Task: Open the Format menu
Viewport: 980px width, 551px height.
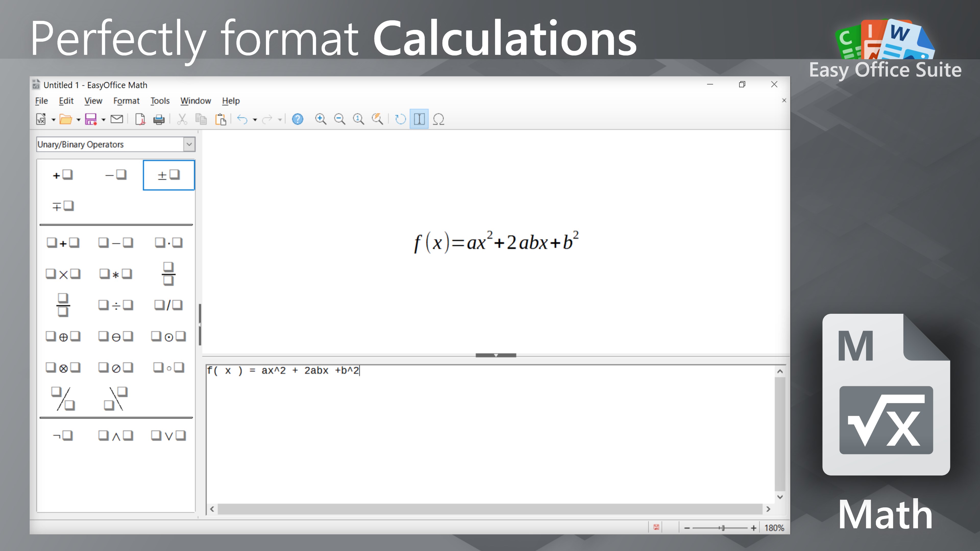Action: [126, 101]
